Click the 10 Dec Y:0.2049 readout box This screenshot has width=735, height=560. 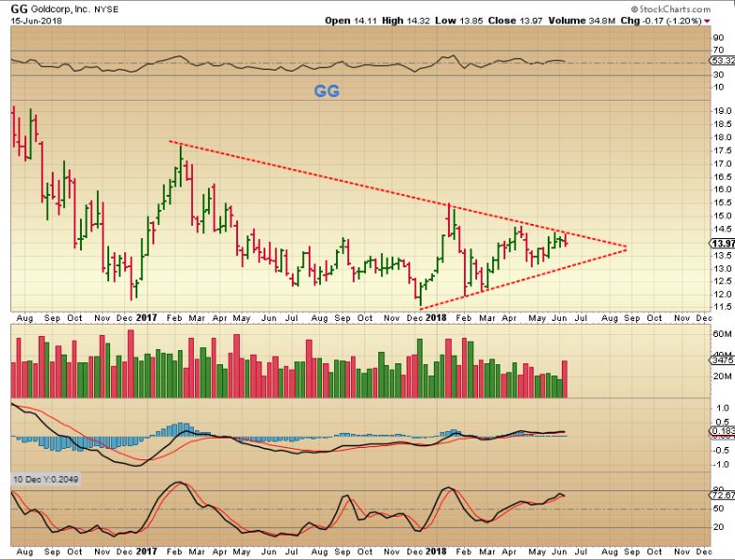46,479
